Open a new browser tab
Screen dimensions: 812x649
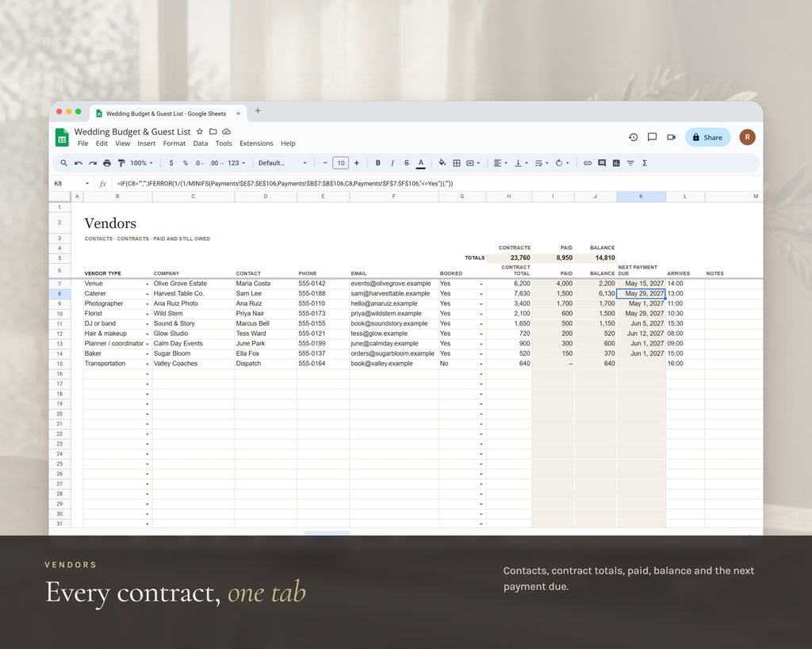click(x=258, y=110)
